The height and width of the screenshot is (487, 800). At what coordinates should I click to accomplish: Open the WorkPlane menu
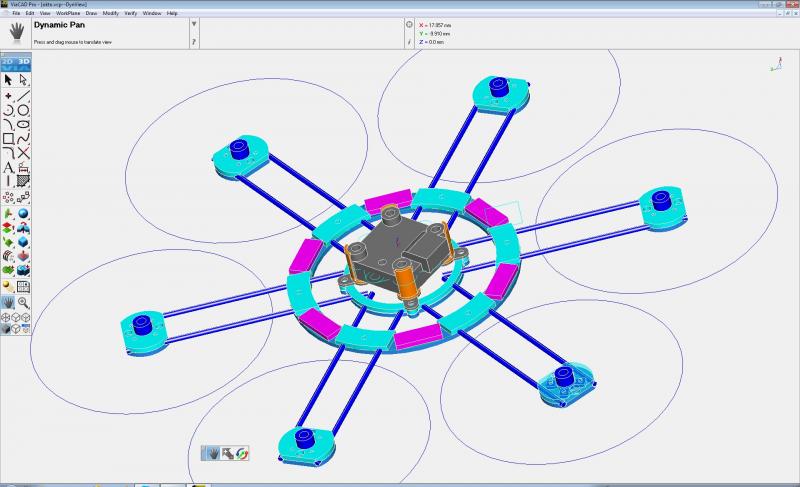(68, 13)
